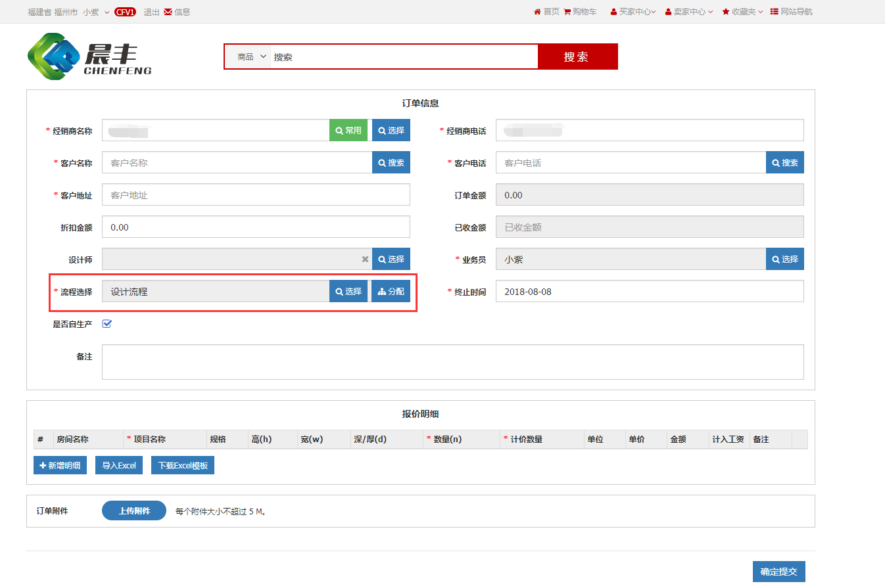This screenshot has width=885, height=588.
Task: Open the 收藏夹 favorites menu
Action: tap(742, 12)
